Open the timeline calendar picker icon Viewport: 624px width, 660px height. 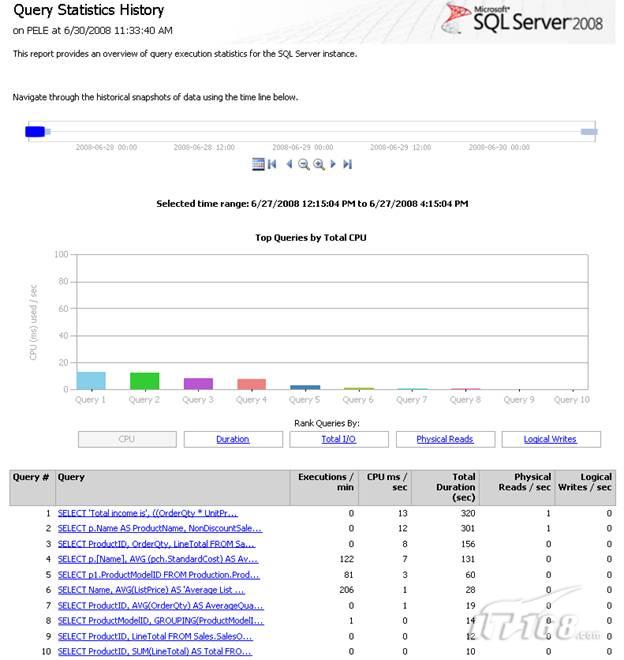[x=258, y=164]
